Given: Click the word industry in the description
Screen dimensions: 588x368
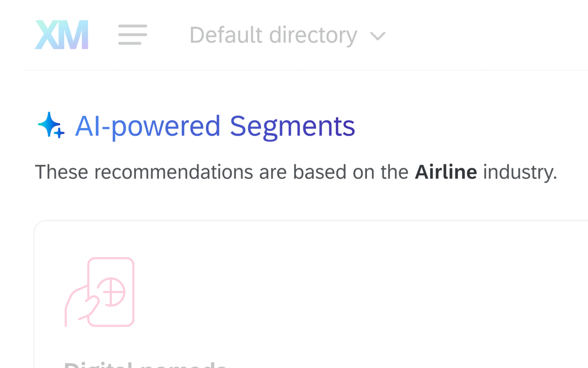Looking at the screenshot, I should (520, 172).
